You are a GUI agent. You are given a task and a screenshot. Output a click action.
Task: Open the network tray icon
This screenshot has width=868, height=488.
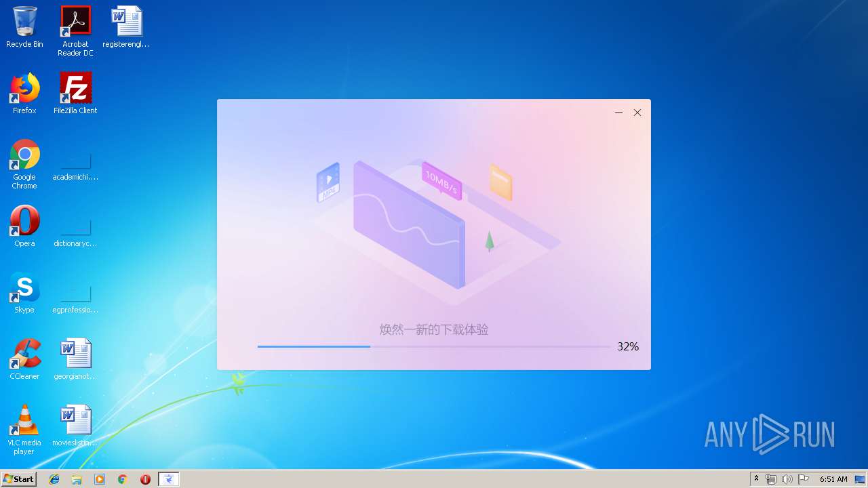pos(771,479)
